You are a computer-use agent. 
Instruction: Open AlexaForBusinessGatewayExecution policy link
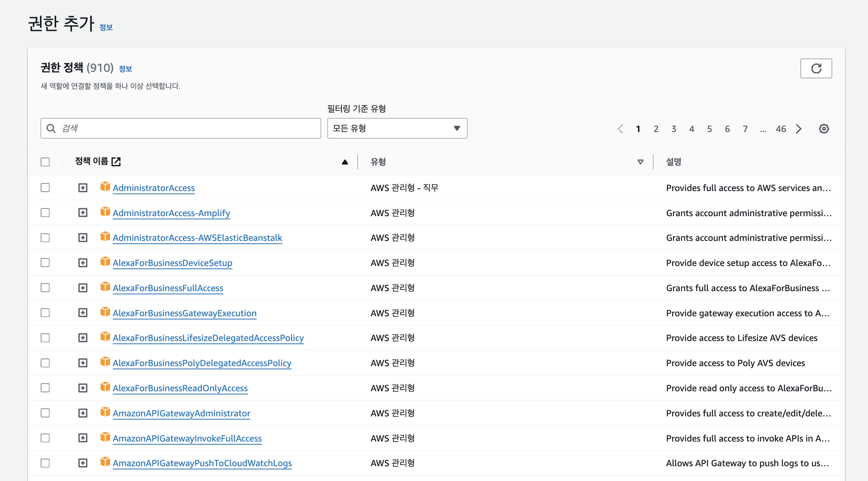coord(185,313)
